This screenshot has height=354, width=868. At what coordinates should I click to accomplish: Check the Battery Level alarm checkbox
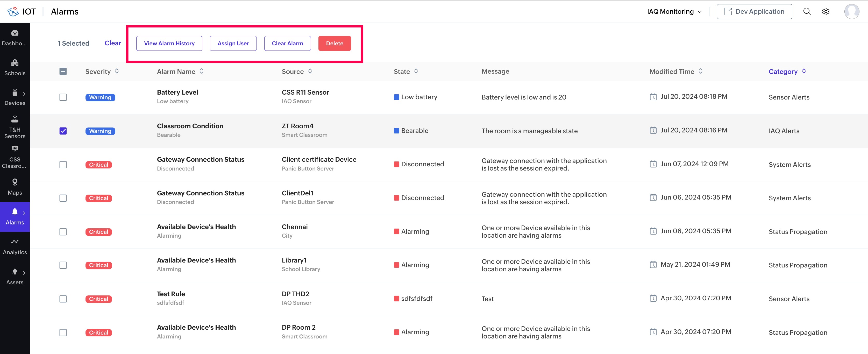(63, 97)
